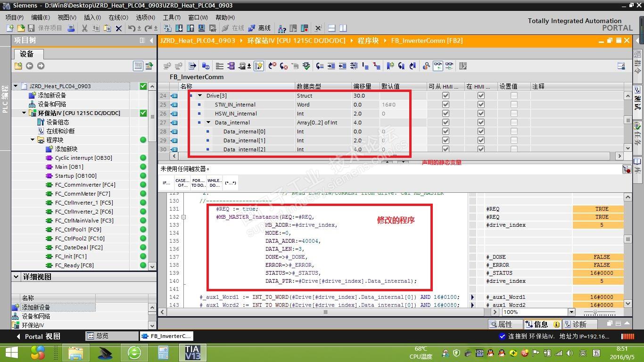
Task: Click the indent text icon in editor toolbar
Action: point(331,66)
